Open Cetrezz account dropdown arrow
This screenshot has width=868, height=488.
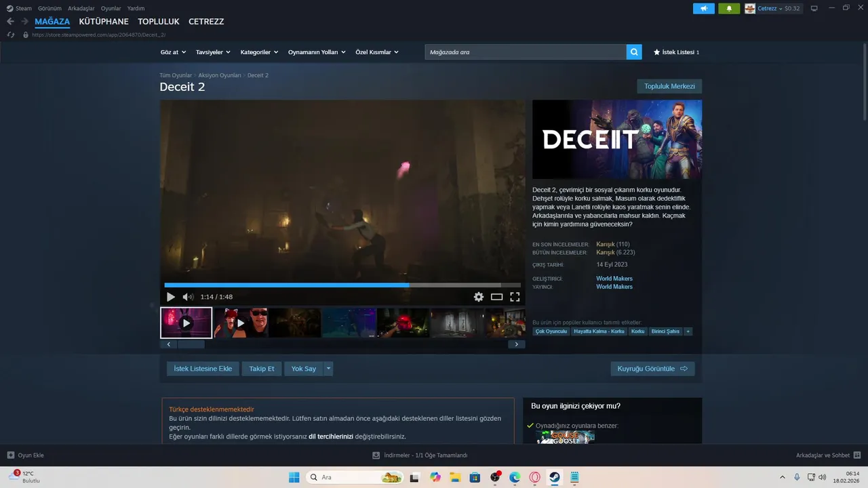point(781,9)
